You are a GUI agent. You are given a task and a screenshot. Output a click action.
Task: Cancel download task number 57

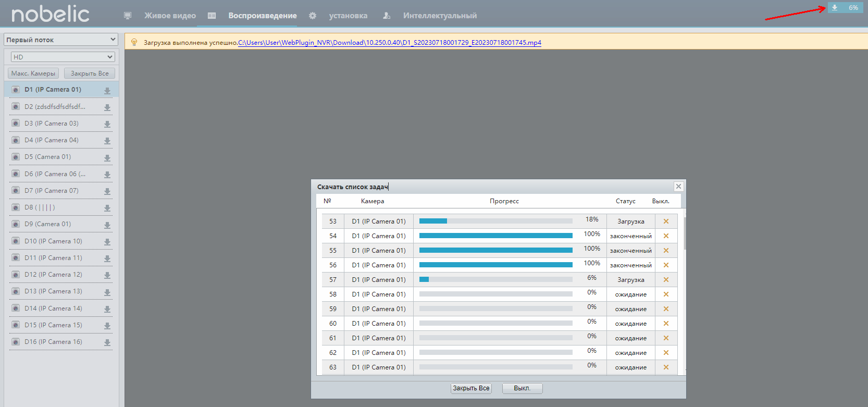pos(666,280)
